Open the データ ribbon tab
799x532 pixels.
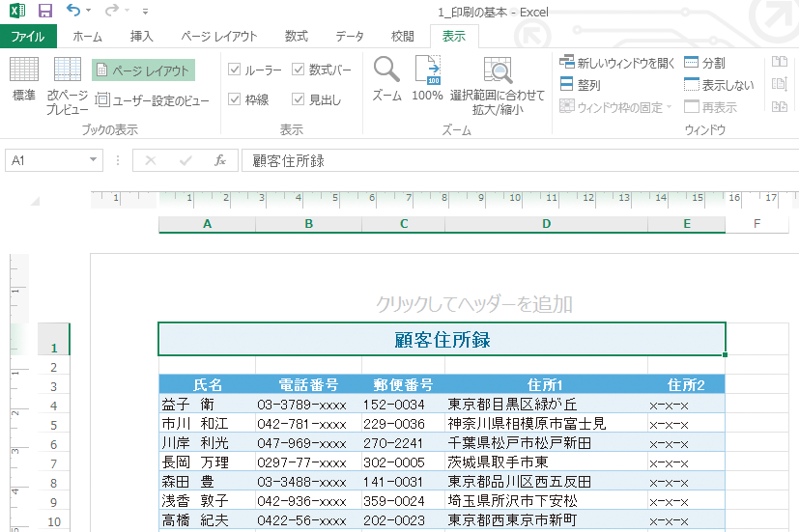coord(350,36)
